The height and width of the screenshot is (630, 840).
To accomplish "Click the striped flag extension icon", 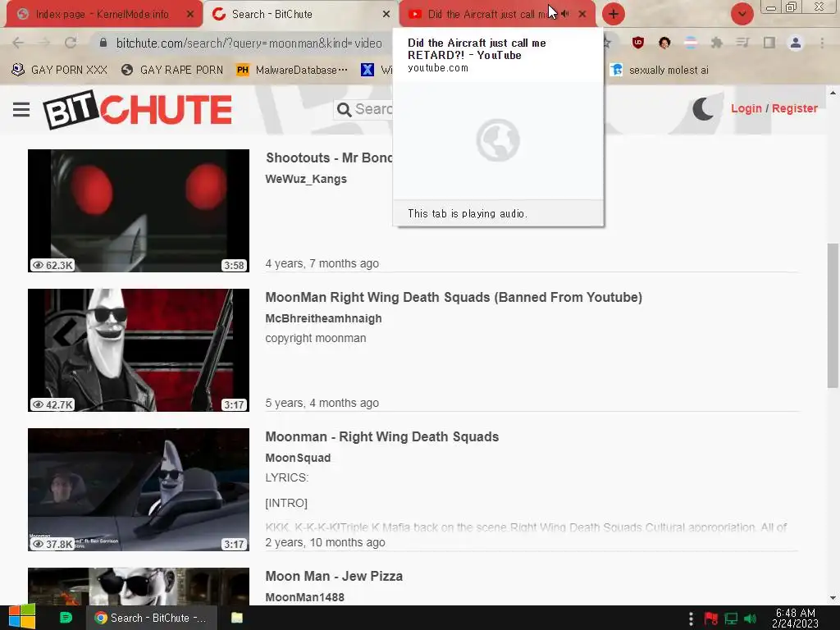I will point(691,43).
